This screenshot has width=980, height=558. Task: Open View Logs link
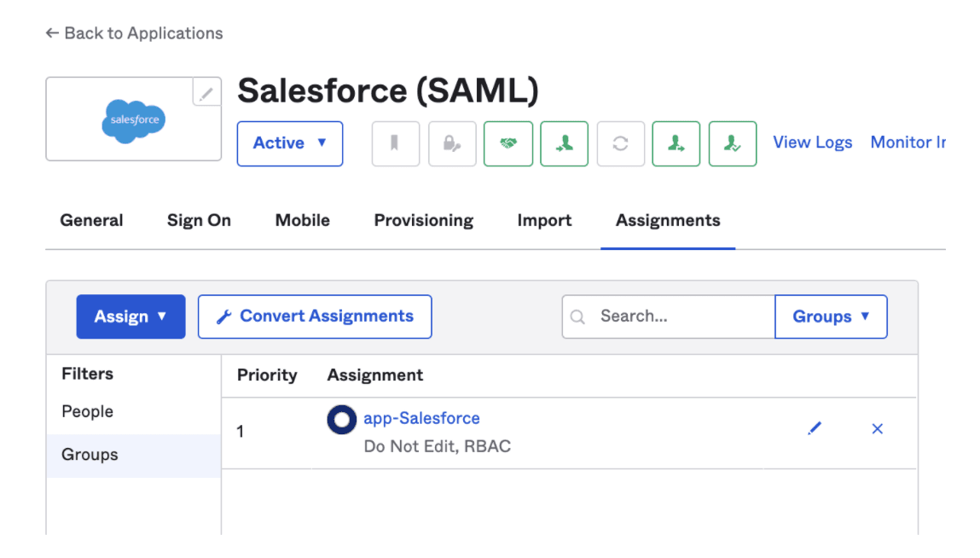coord(811,142)
